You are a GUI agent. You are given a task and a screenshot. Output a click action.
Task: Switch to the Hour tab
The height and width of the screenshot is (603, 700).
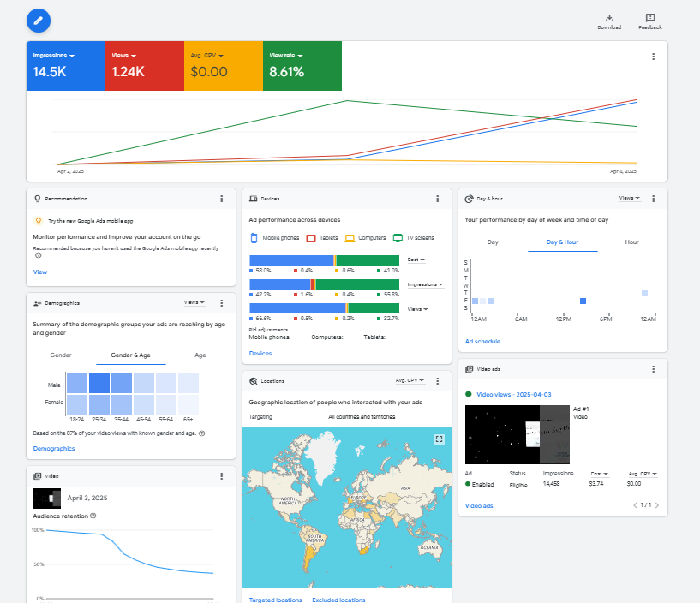click(631, 242)
